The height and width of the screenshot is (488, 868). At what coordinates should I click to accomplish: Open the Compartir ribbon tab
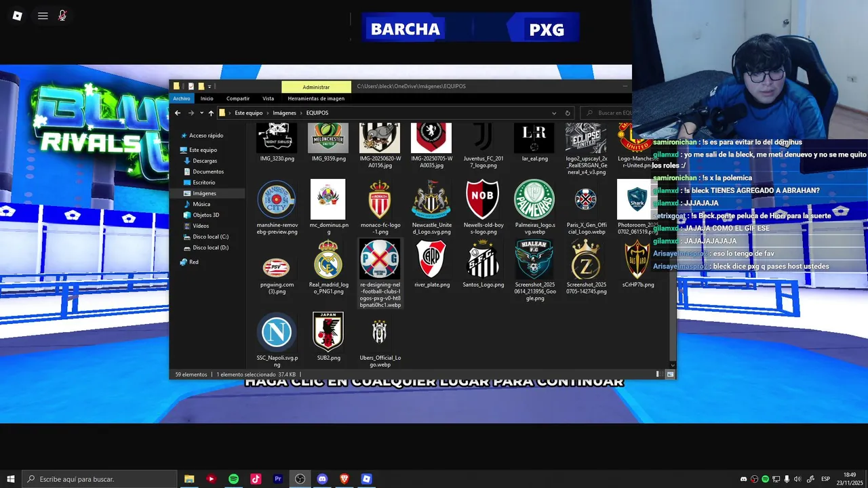point(238,98)
